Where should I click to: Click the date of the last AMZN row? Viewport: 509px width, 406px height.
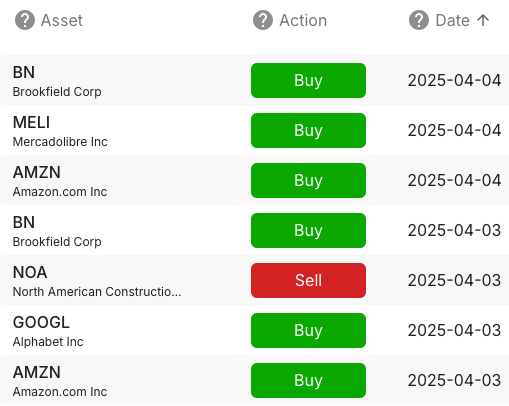click(454, 380)
